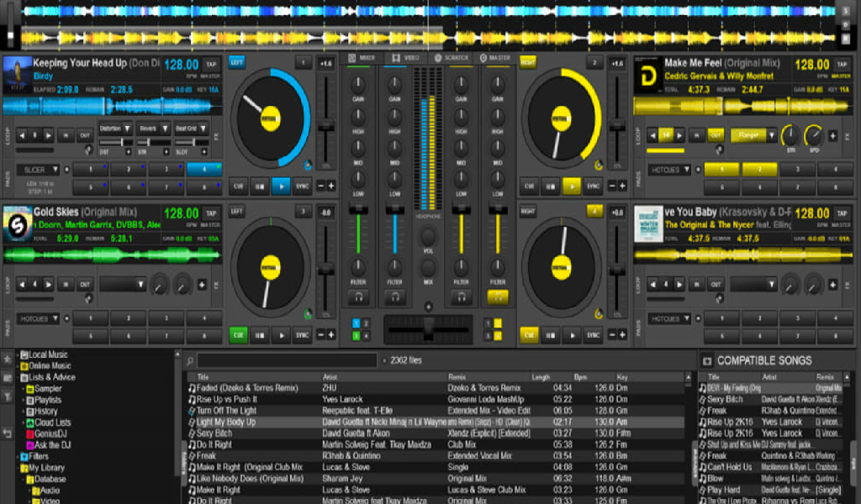Select GeniusDJ in the browser tree
The height and width of the screenshot is (504, 861).
[52, 434]
